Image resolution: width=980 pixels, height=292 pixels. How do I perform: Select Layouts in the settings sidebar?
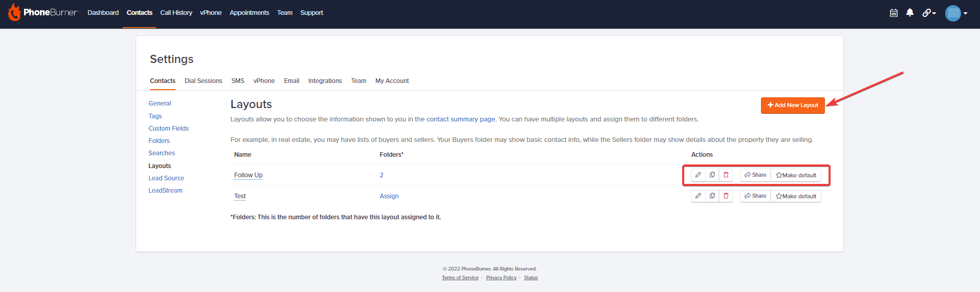[x=160, y=166]
